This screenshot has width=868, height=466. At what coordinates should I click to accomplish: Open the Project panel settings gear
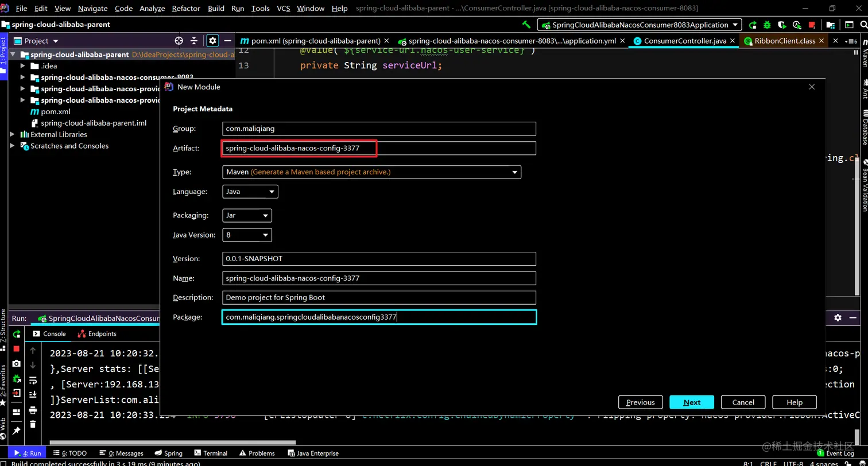[212, 41]
